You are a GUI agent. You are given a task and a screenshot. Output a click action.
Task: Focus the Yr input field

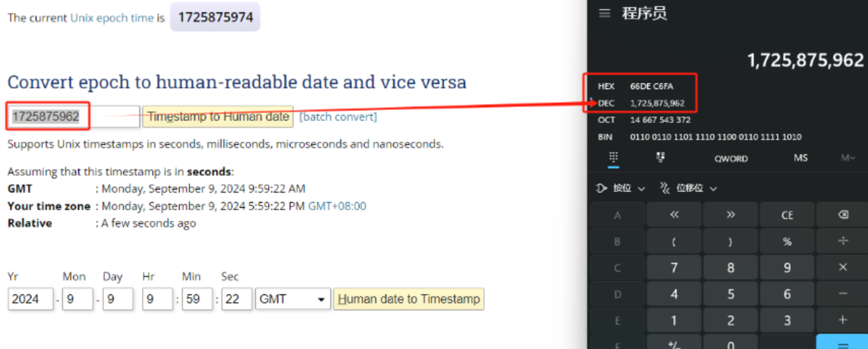(30, 299)
